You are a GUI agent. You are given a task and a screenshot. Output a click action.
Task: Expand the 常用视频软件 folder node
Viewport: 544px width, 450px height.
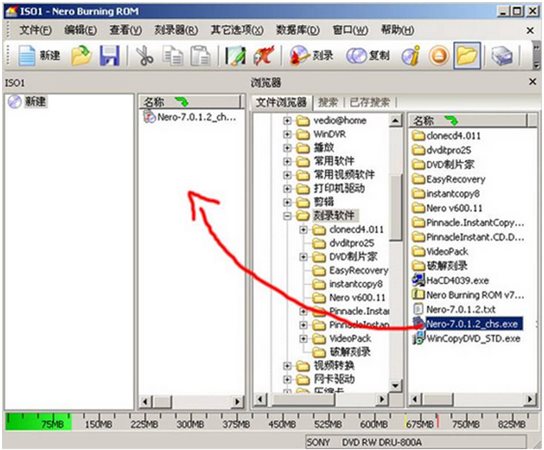pyautogui.click(x=287, y=175)
